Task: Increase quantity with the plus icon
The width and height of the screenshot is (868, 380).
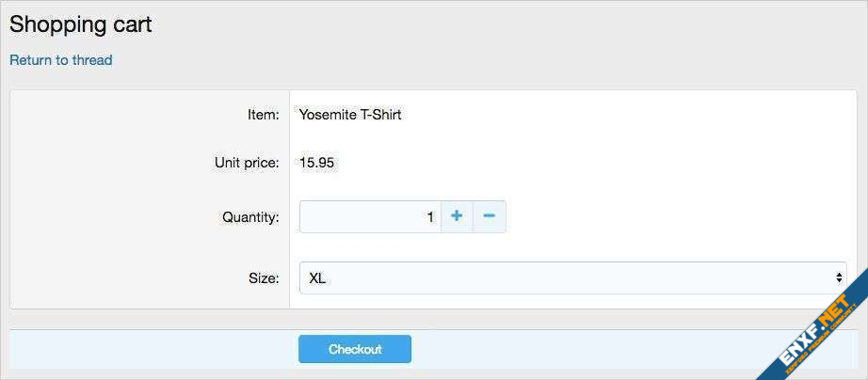Action: point(457,216)
